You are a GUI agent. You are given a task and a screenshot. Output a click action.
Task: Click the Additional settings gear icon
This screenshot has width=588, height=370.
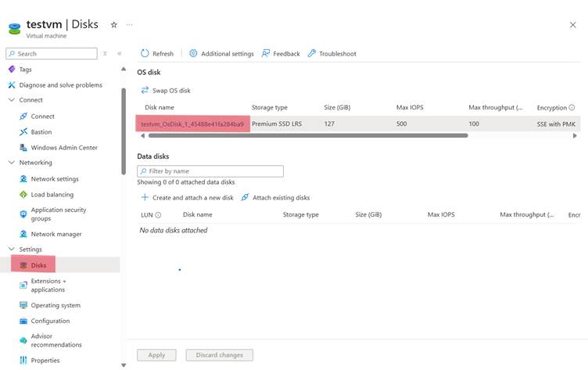[x=193, y=53]
